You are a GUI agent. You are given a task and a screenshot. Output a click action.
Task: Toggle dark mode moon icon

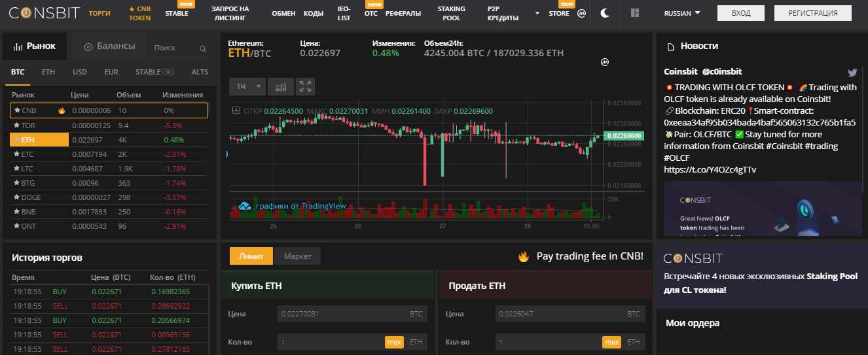pyautogui.click(x=606, y=12)
